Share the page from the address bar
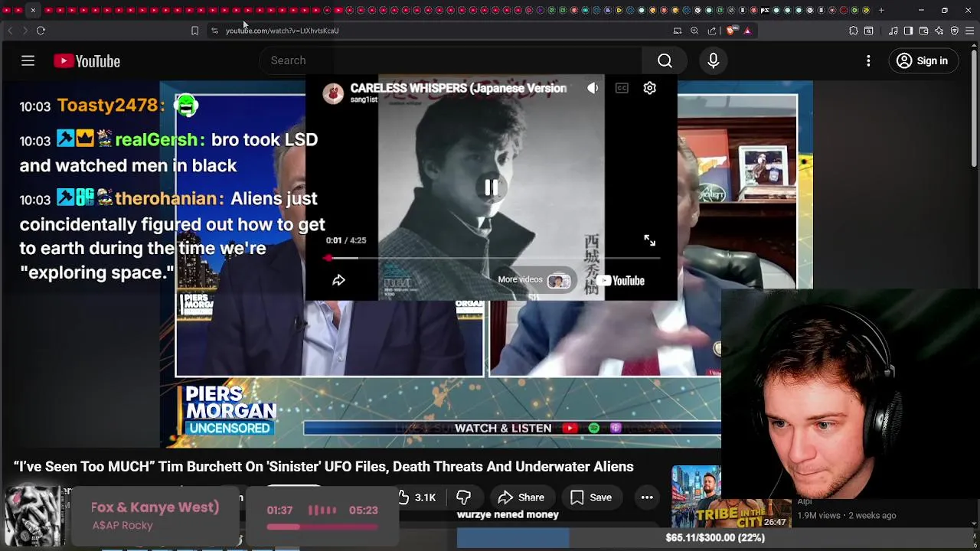Image resolution: width=980 pixels, height=551 pixels. (x=712, y=31)
